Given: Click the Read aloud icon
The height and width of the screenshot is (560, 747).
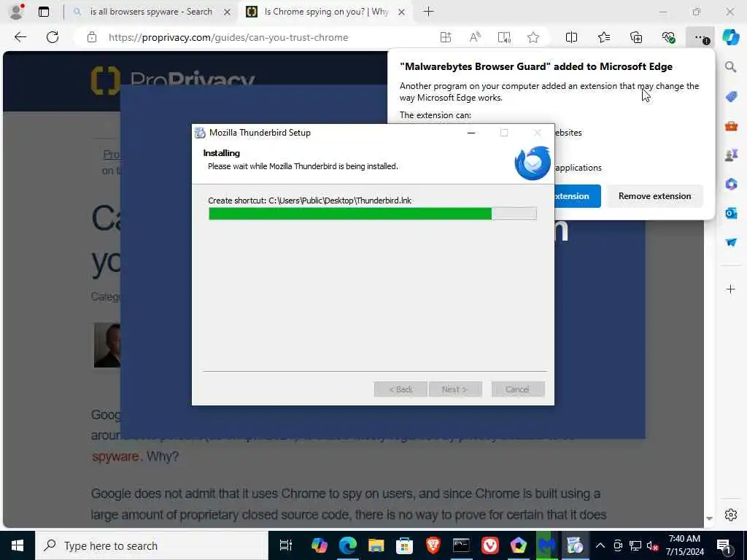Looking at the screenshot, I should click(x=475, y=37).
